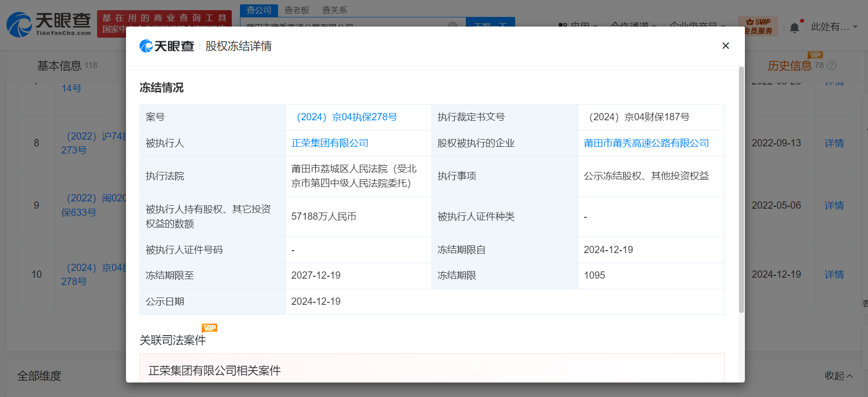This screenshot has height=397, width=868.
Task: Click the Tianyancha main site logo
Action: tap(49, 24)
